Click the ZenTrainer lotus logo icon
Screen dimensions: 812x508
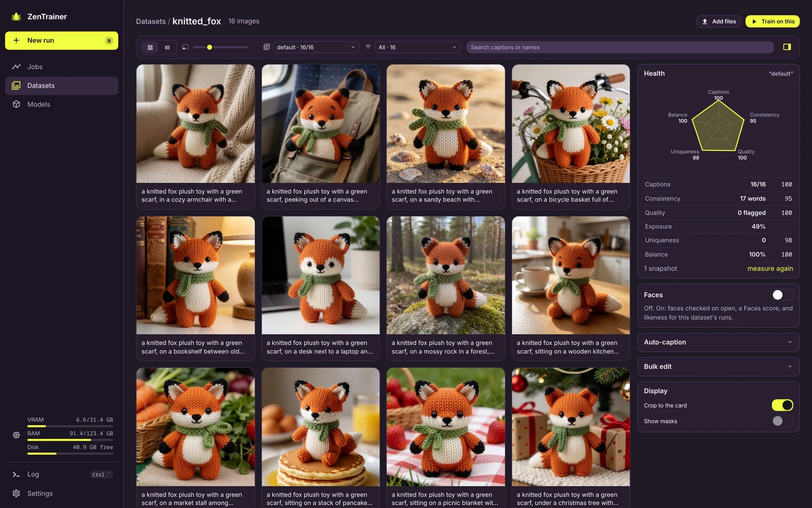click(x=16, y=17)
